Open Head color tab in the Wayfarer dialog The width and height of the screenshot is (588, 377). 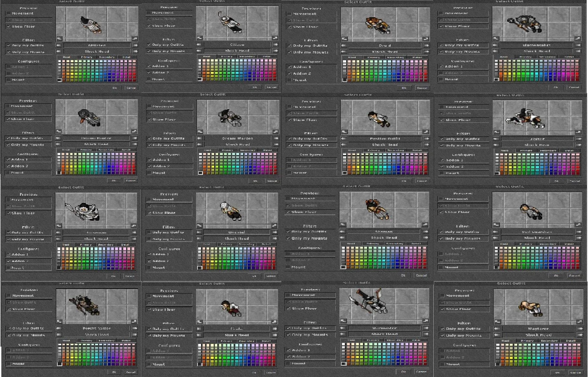click(x=505, y=341)
